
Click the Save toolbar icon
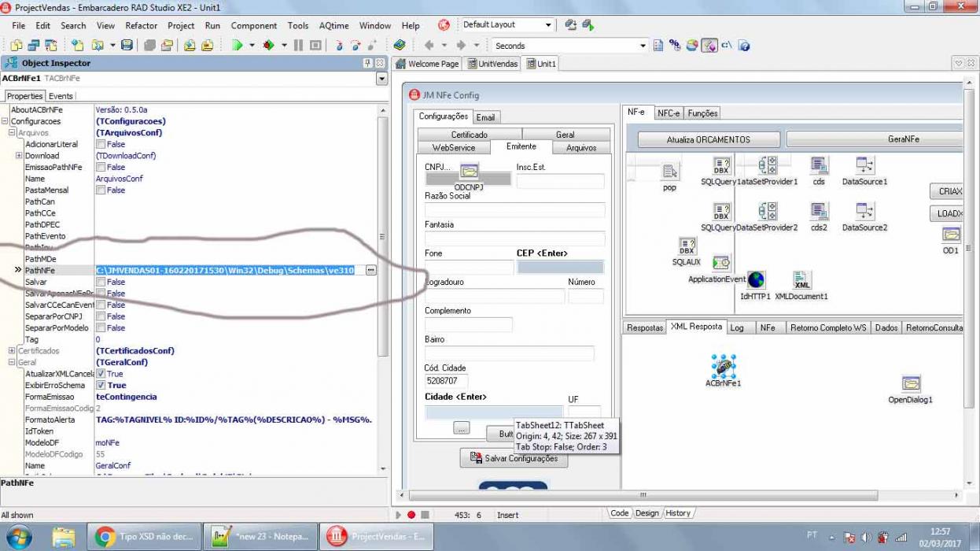pyautogui.click(x=127, y=46)
